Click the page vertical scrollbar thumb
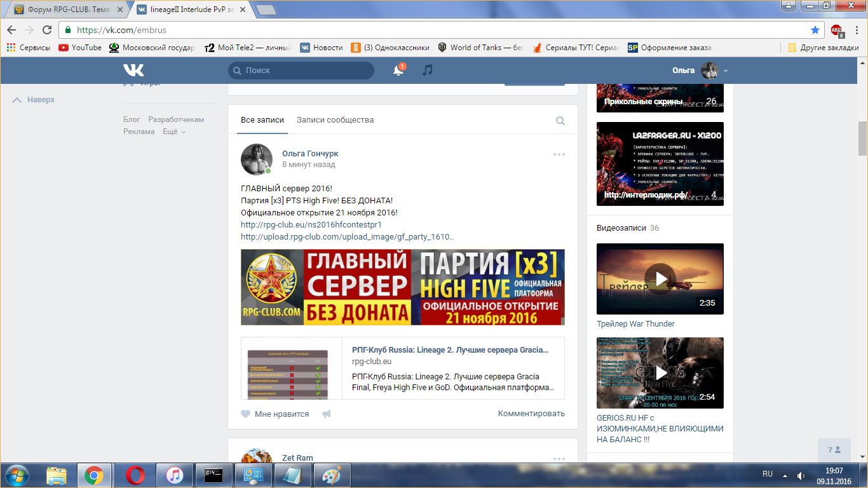 [862, 138]
